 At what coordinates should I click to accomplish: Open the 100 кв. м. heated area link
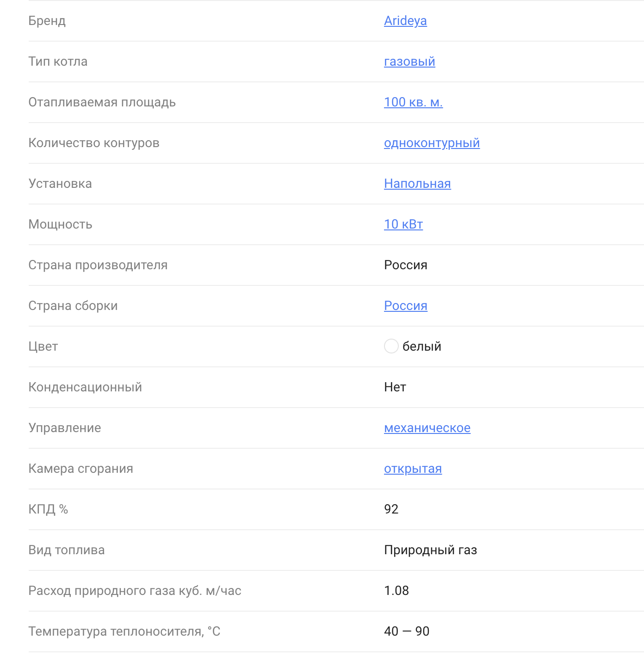coord(413,102)
